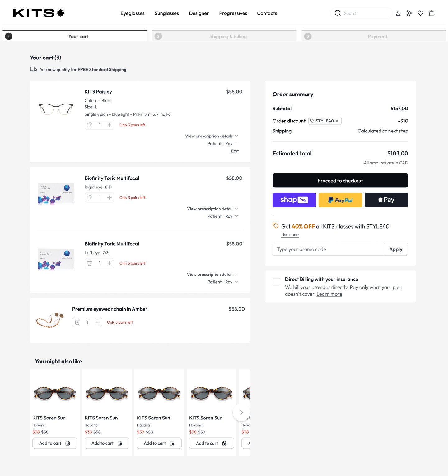Show next recommended products with carousel arrow
Image resolution: width=448 pixels, height=476 pixels.
coord(241,412)
